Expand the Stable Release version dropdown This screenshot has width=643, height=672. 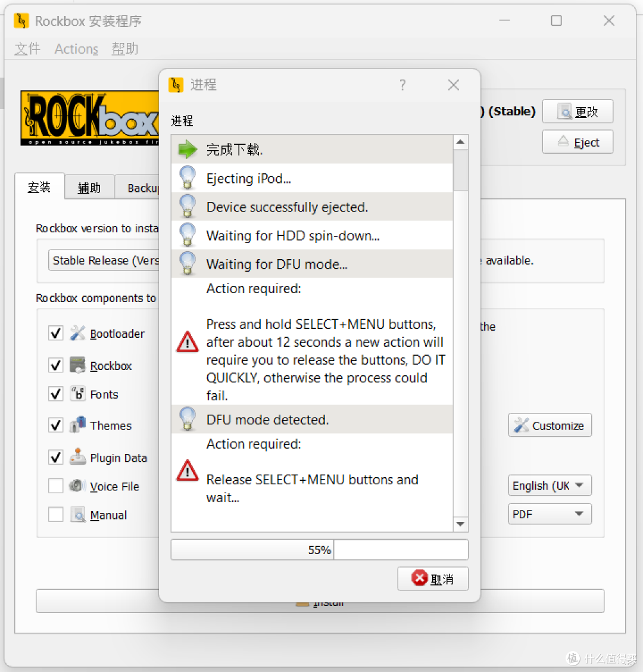pyautogui.click(x=104, y=260)
